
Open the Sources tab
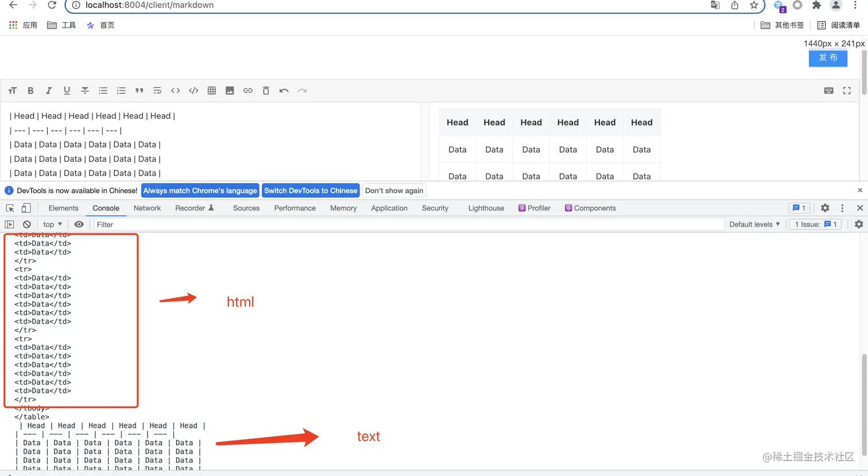[246, 208]
